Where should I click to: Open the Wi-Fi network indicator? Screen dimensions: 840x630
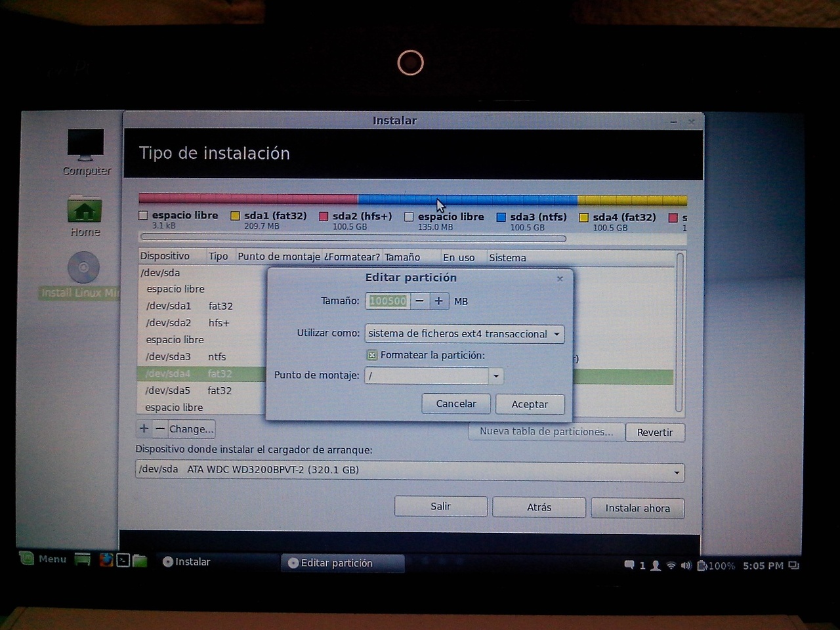[671, 565]
